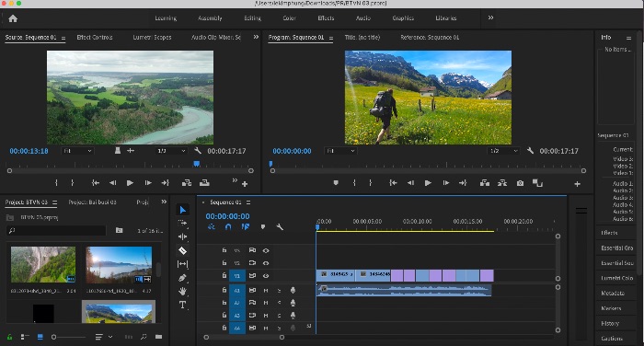Toggle Linked Selection in timeline
Image resolution: width=644 pixels, height=346 pixels.
(x=246, y=226)
